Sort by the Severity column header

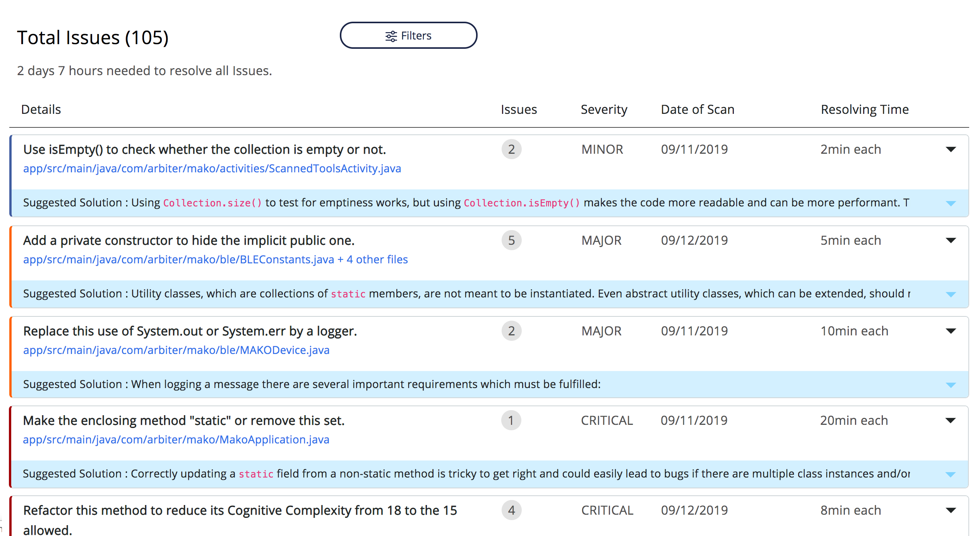click(604, 110)
